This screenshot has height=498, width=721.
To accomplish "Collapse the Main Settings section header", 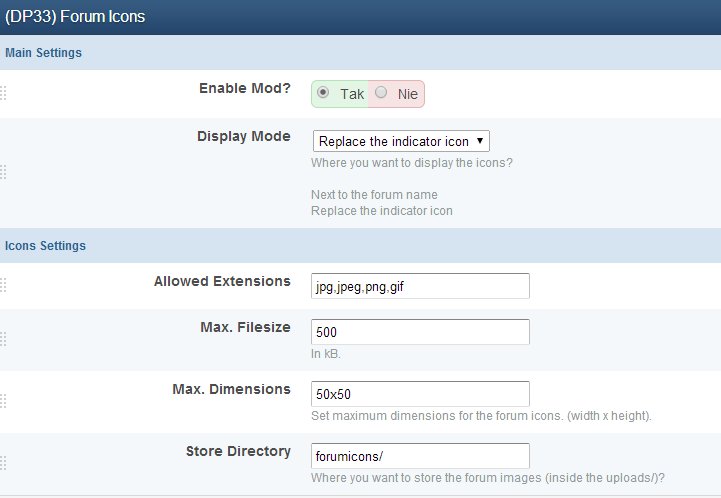I will pos(44,52).
